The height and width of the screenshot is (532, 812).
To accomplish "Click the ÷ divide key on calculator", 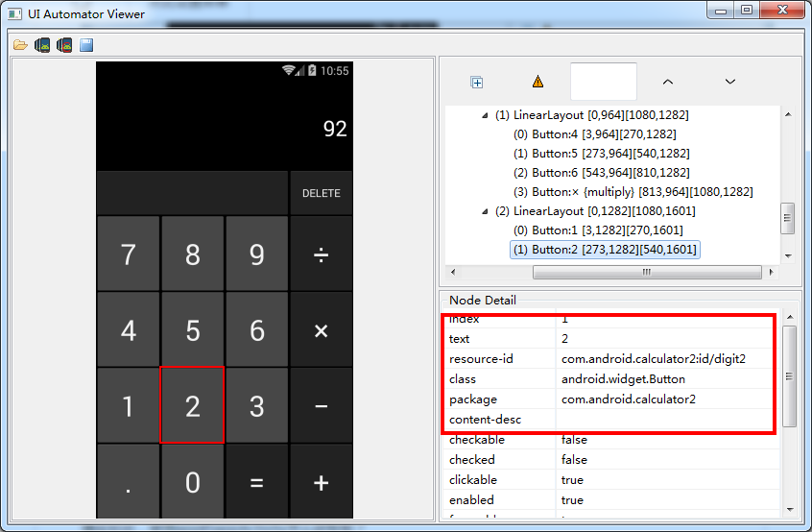I will [x=321, y=254].
